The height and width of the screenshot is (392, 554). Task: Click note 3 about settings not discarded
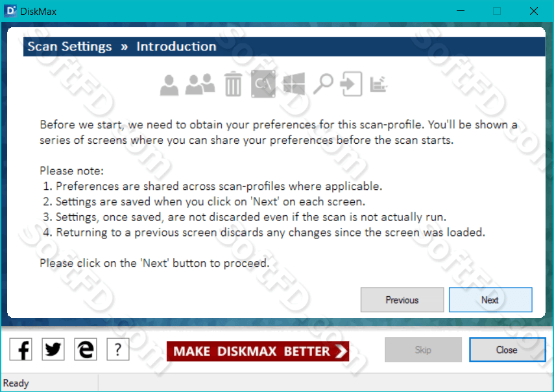click(x=245, y=217)
